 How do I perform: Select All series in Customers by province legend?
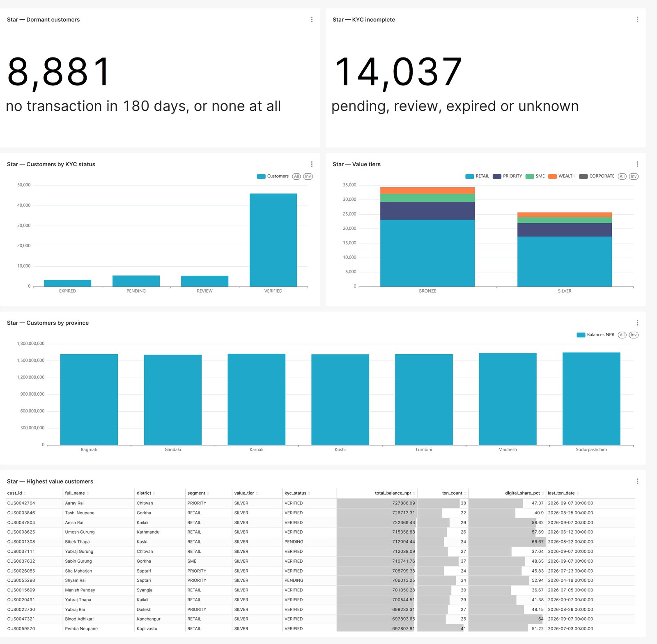point(622,335)
